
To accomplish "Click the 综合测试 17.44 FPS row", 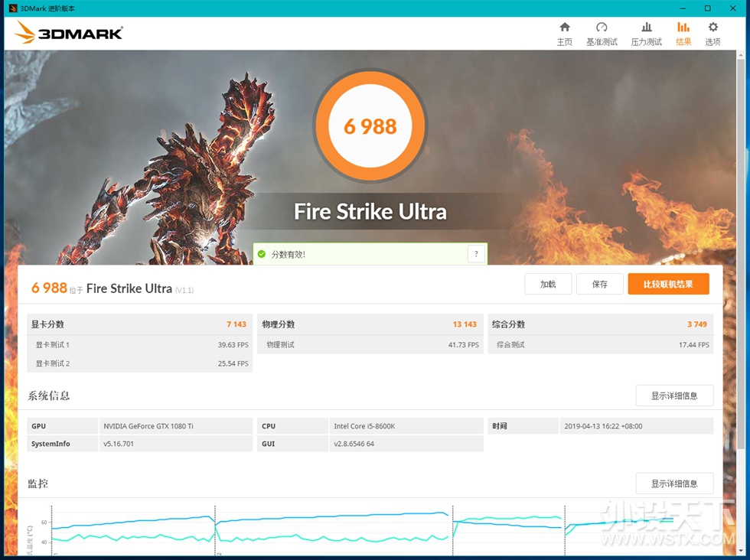I will click(601, 345).
